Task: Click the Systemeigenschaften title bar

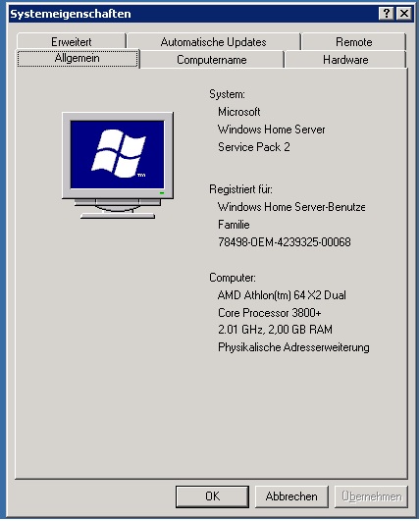Action: 192,14
